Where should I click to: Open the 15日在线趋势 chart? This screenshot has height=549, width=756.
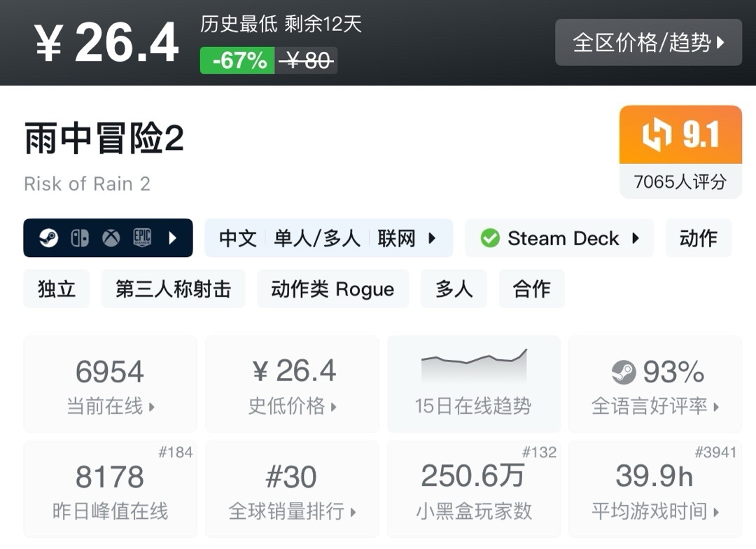tap(473, 384)
